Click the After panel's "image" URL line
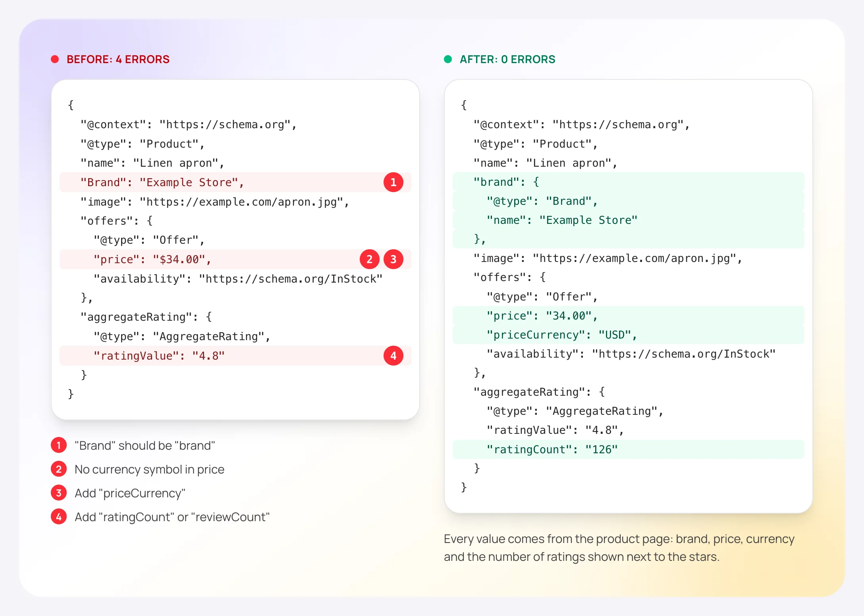Image resolution: width=864 pixels, height=616 pixels. coord(608,258)
